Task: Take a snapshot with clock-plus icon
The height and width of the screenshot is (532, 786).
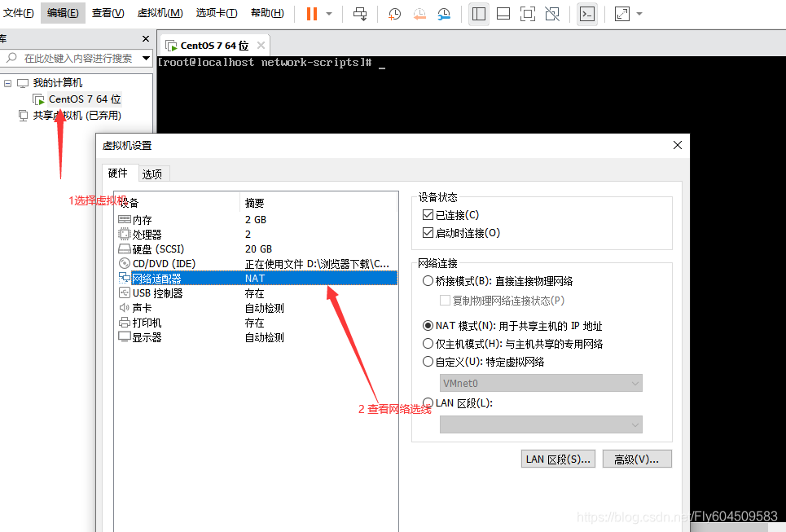Action: point(394,14)
